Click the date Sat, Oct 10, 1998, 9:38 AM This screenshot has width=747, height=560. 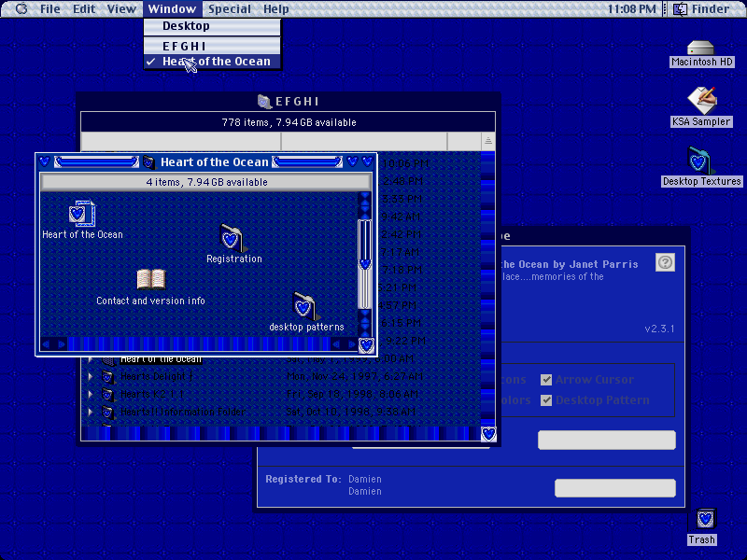point(351,412)
